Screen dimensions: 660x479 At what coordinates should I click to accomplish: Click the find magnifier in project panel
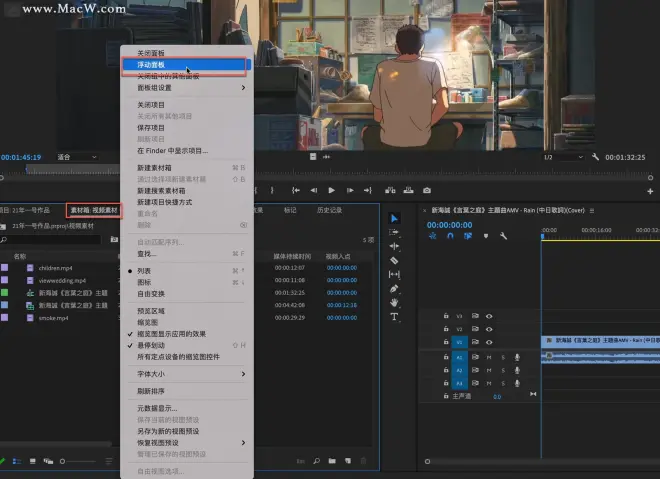317,461
